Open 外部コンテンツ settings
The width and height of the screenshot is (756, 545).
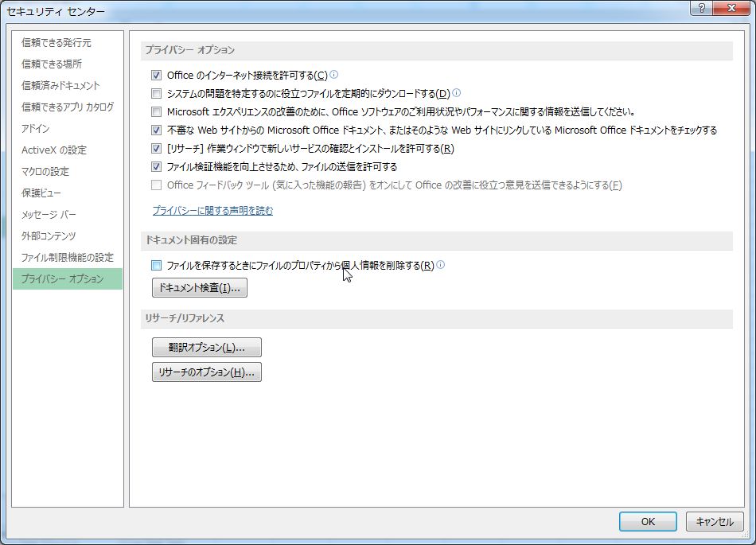68,236
